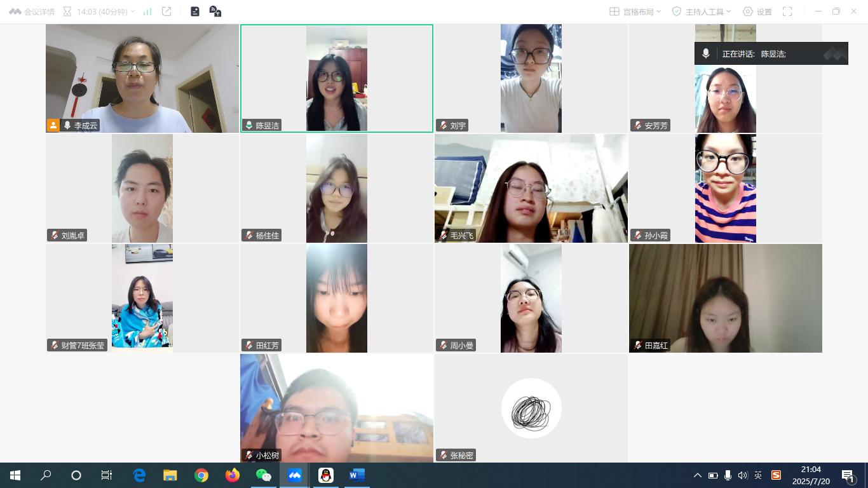Open 设置 settings
The width and height of the screenshot is (868, 488).
coord(757,11)
